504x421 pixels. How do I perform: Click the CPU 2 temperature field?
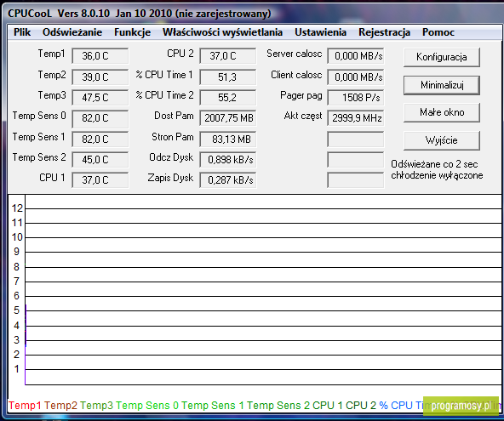[x=228, y=56]
